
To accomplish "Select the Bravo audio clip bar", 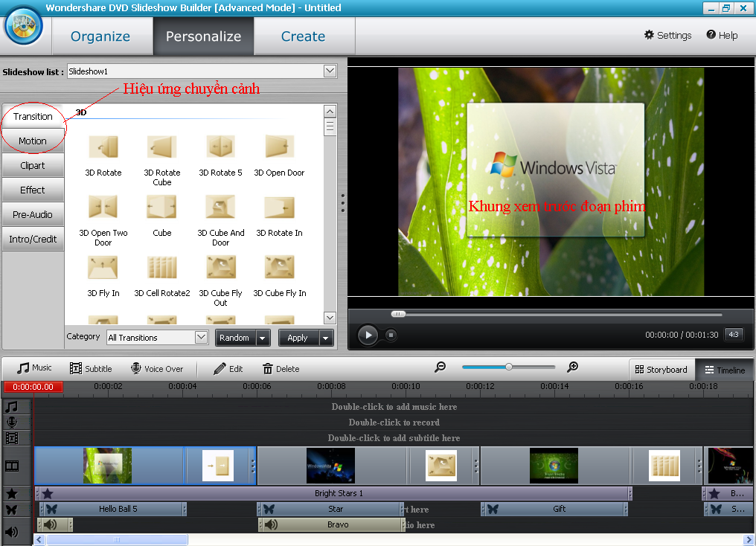I will [332, 524].
